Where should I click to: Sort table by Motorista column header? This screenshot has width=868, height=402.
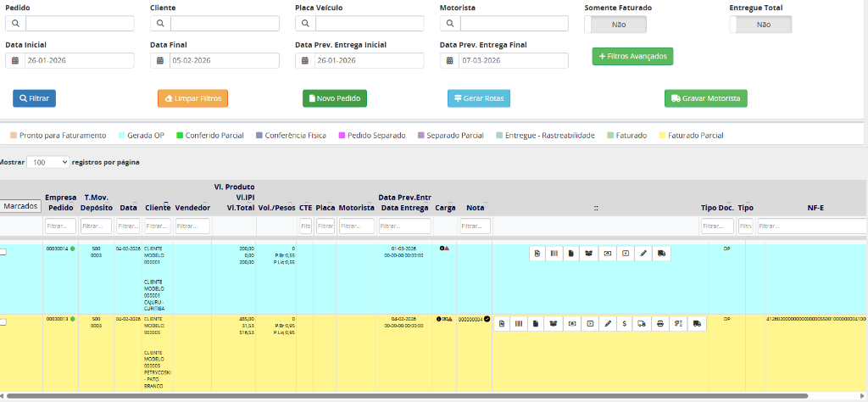356,207
